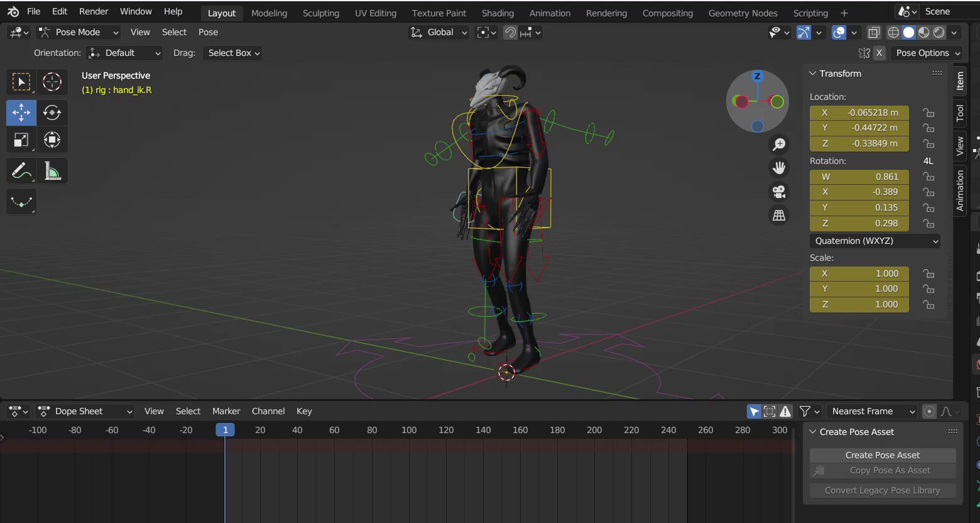This screenshot has width=980, height=523.
Task: Switch to the Geometry Nodes workspace tab
Action: [743, 13]
